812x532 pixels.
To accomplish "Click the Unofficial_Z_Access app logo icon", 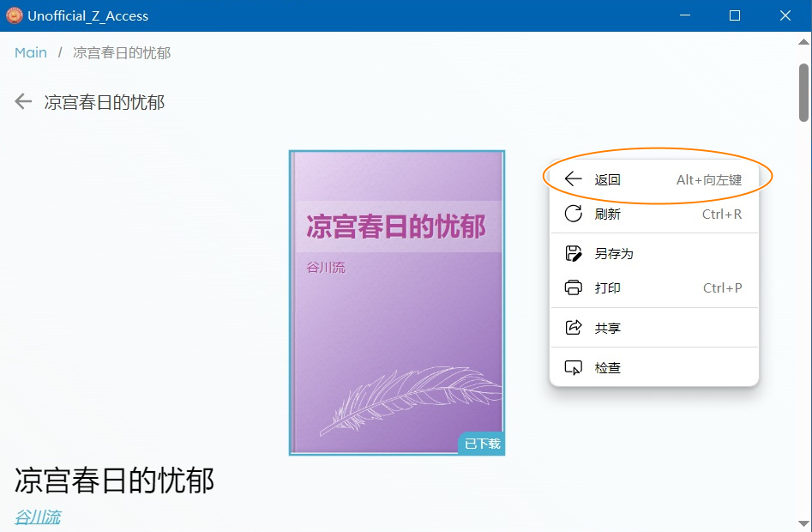I will point(14,15).
